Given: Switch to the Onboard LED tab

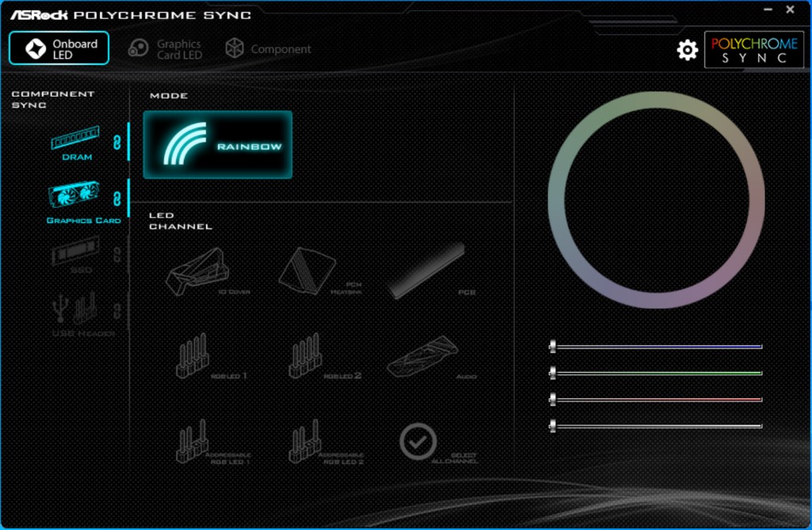Looking at the screenshot, I should click(59, 48).
